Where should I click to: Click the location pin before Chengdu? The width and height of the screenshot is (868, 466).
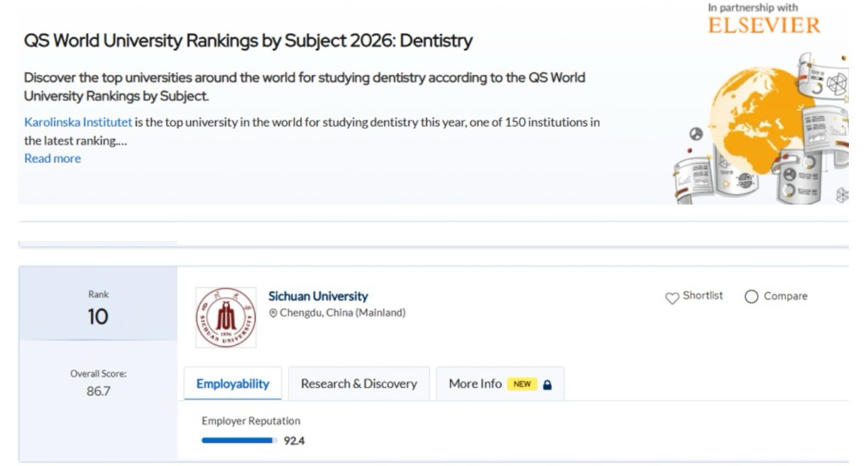click(x=273, y=314)
